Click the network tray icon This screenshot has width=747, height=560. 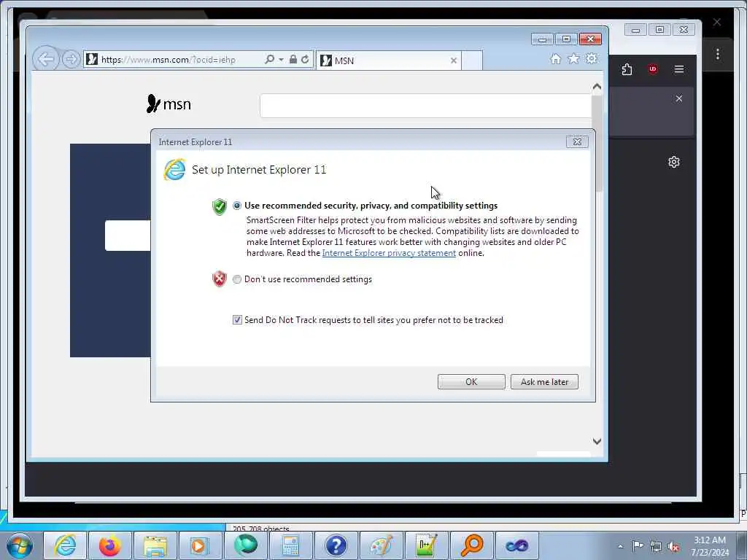coord(656,546)
